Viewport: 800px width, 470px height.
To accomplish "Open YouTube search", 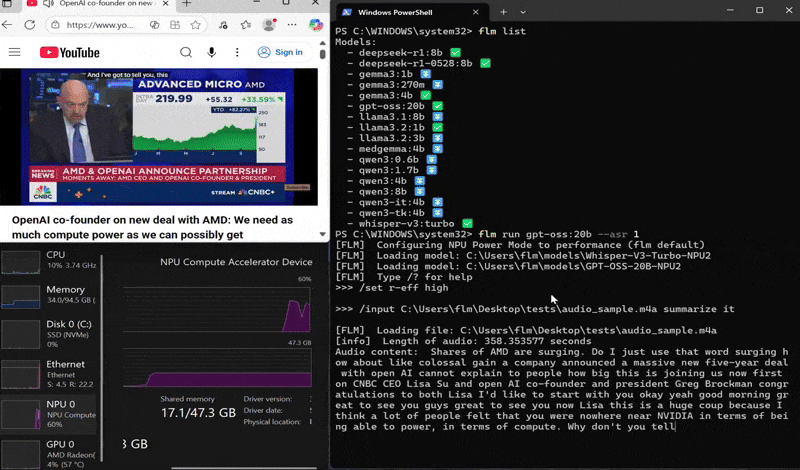I will (x=186, y=52).
